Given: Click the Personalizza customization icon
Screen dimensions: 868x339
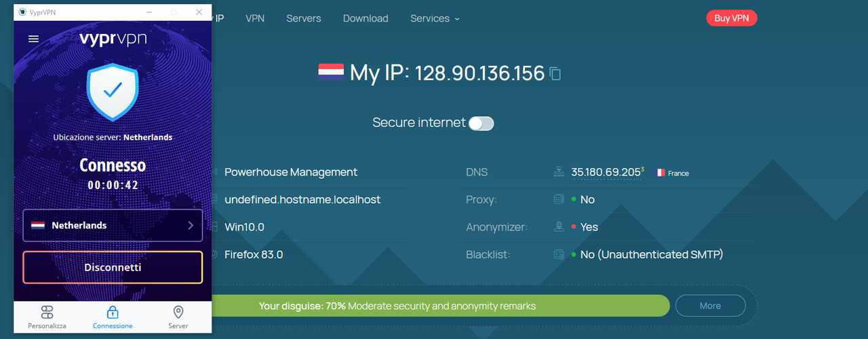Looking at the screenshot, I should (x=47, y=312).
